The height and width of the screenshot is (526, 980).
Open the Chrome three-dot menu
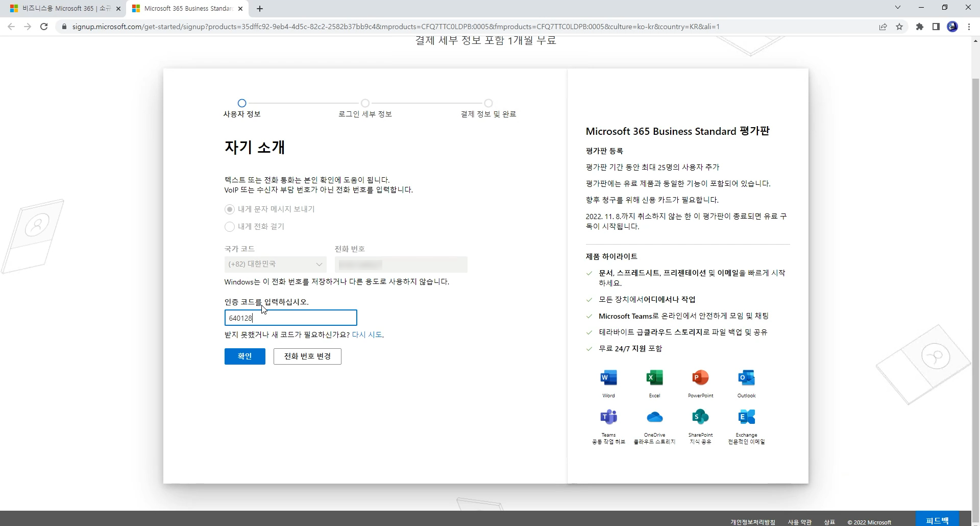pos(969,27)
